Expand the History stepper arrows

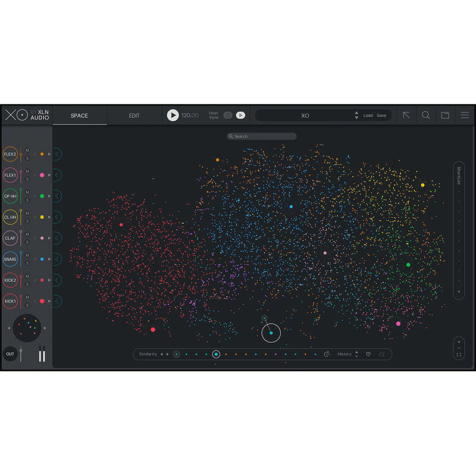[x=356, y=354]
